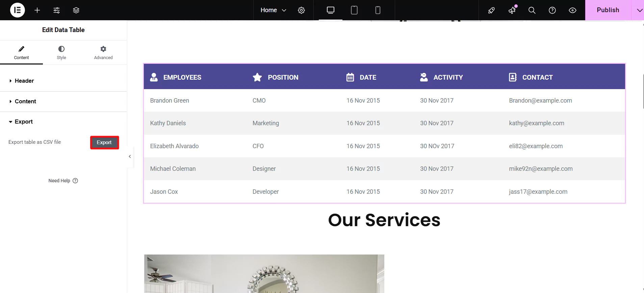Click the Our Services heading
The image size is (644, 293).
384,220
